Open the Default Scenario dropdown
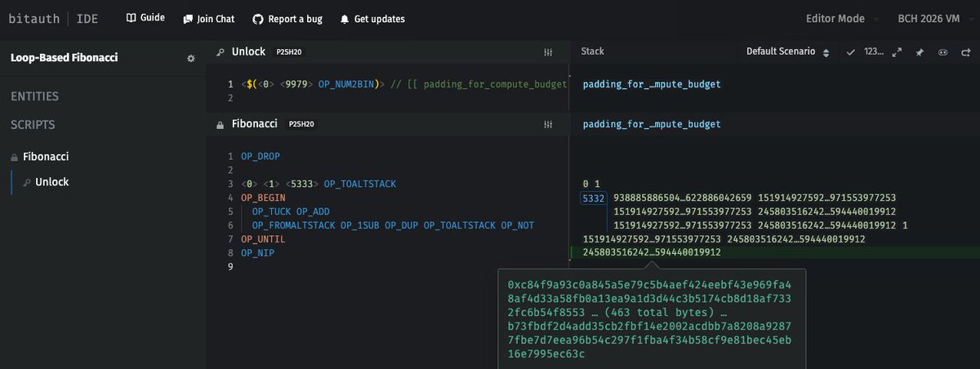 [x=788, y=51]
